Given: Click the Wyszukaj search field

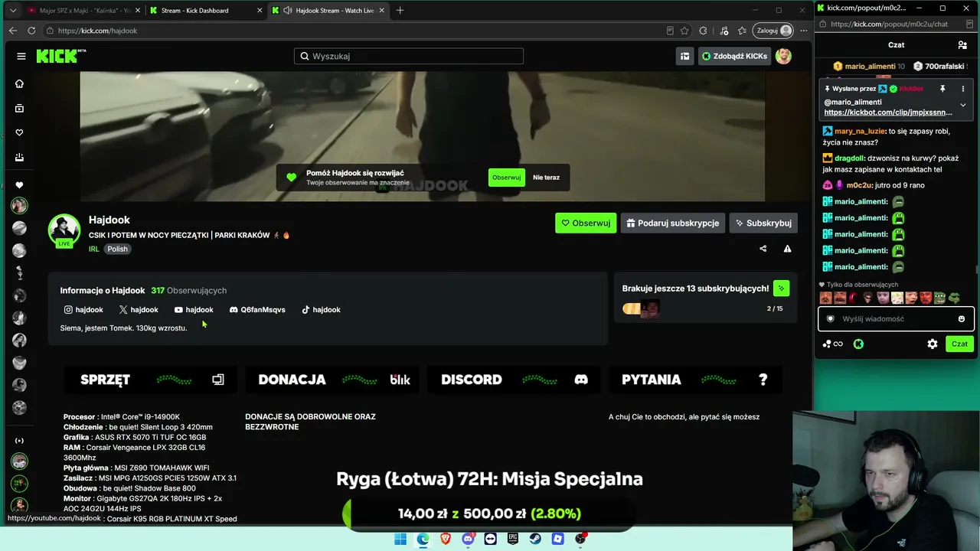Looking at the screenshot, I should click(x=409, y=56).
